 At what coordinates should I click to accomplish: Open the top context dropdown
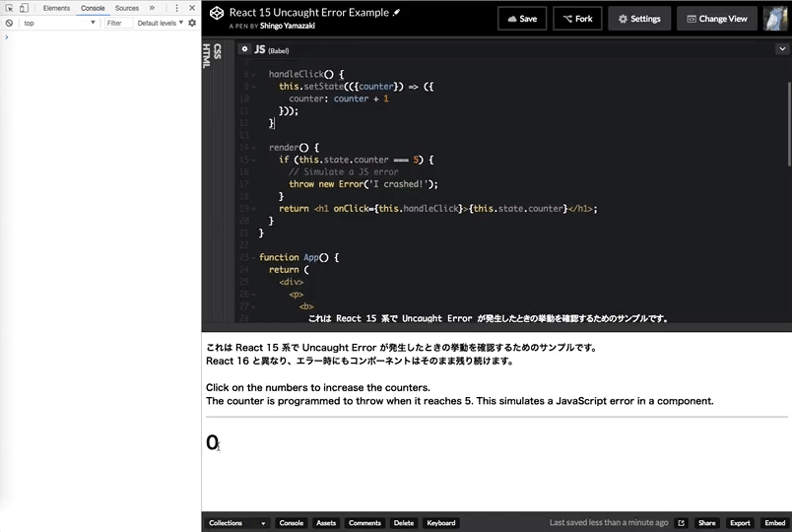[x=59, y=24]
